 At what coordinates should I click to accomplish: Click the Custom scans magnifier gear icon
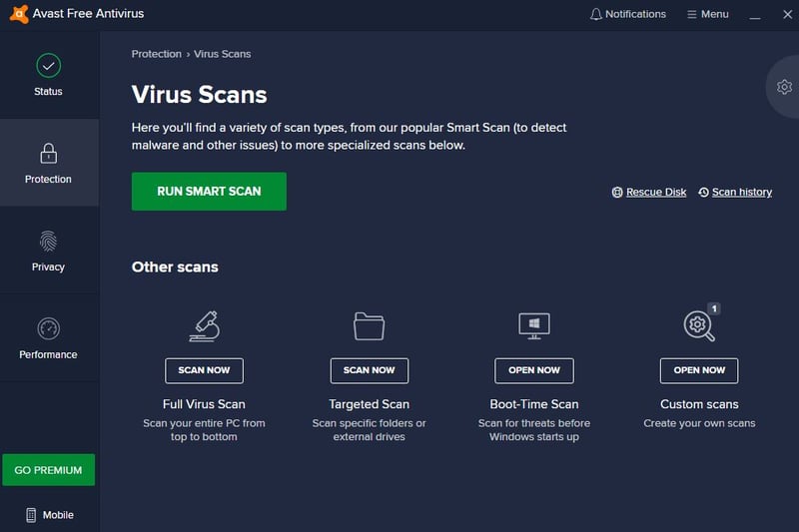699,325
